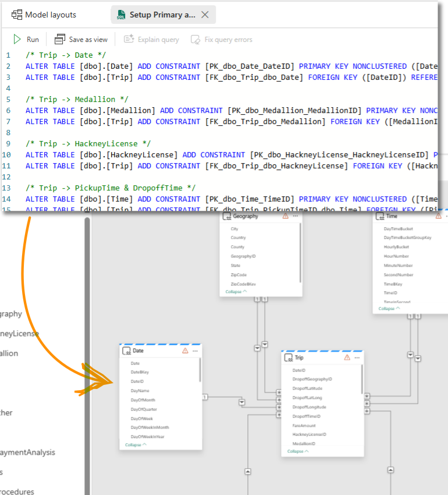Open more options on Geography table
Image resolution: width=448 pixels, height=495 pixels.
click(x=296, y=216)
